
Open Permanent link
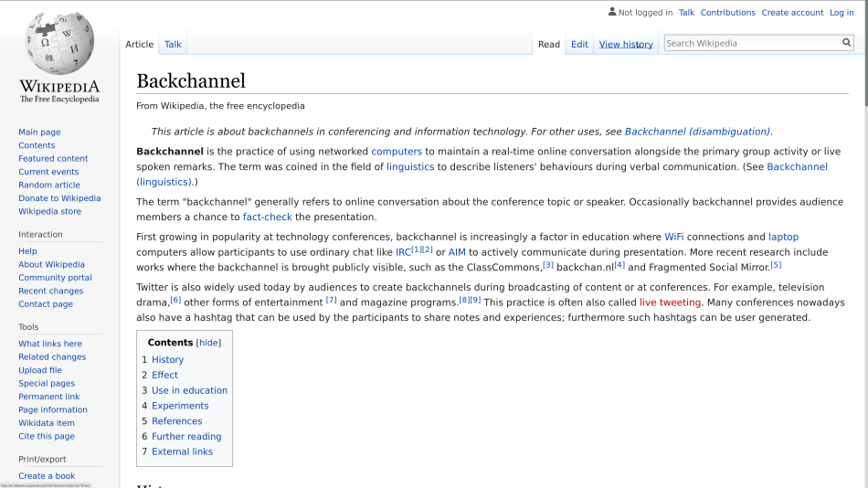click(x=48, y=397)
